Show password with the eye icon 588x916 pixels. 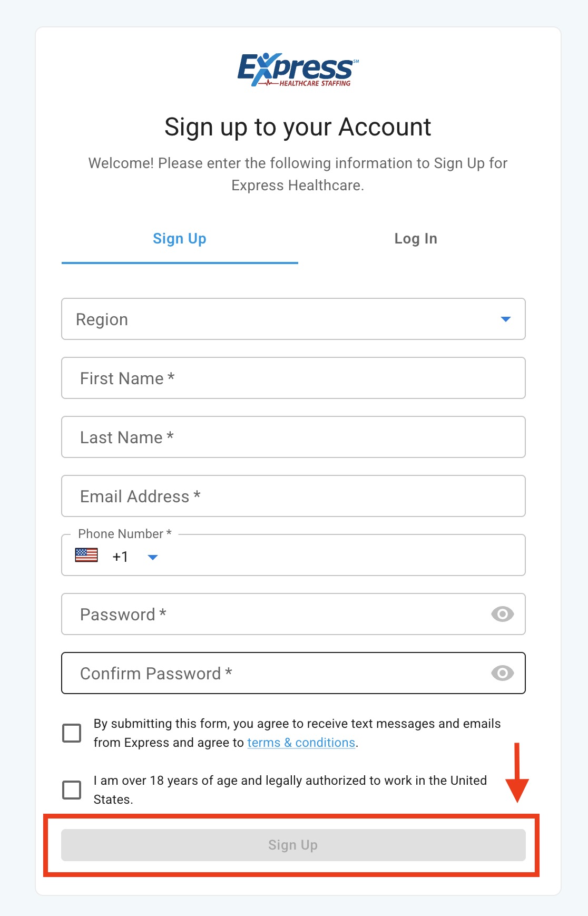click(502, 614)
